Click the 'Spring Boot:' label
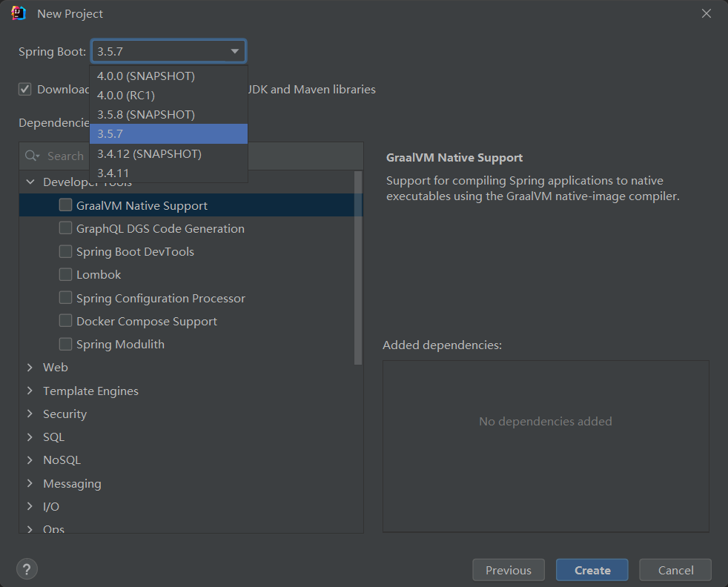 53,51
